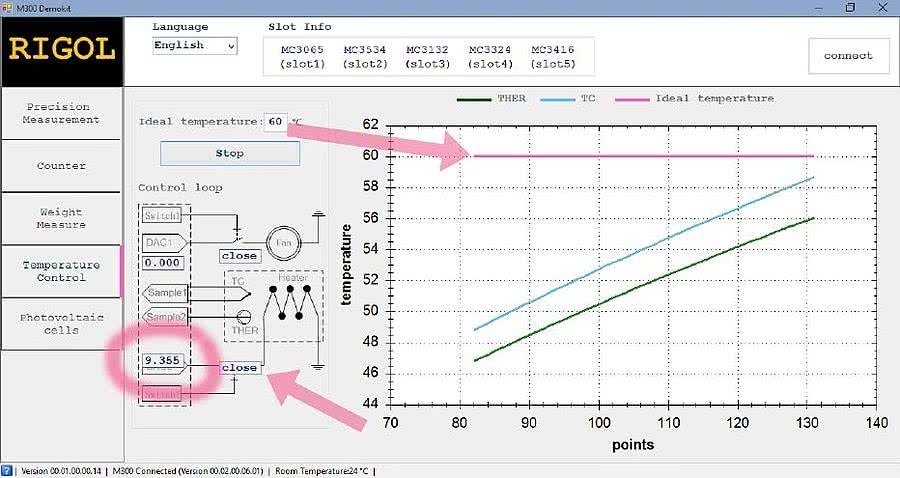Click the RIGOL logo
This screenshot has height=478, width=900.
coord(62,48)
